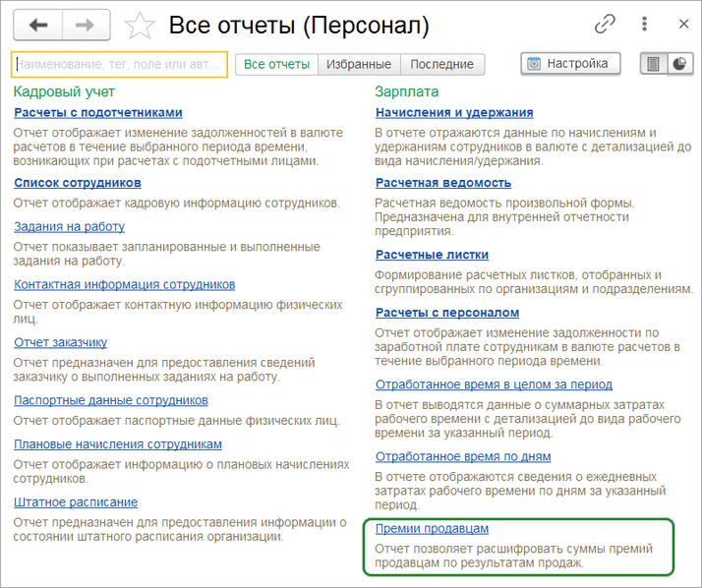Click the Зарплата section heading

click(406, 91)
